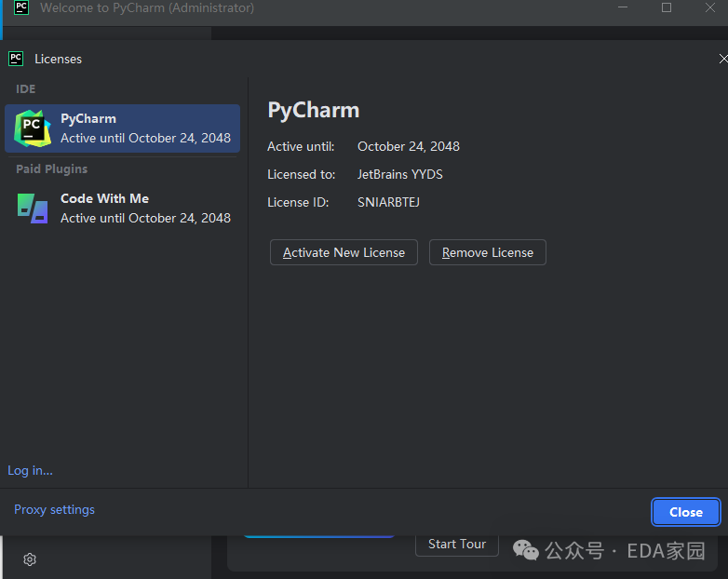
Task: Select the PyCharm license entry
Action: click(122, 128)
